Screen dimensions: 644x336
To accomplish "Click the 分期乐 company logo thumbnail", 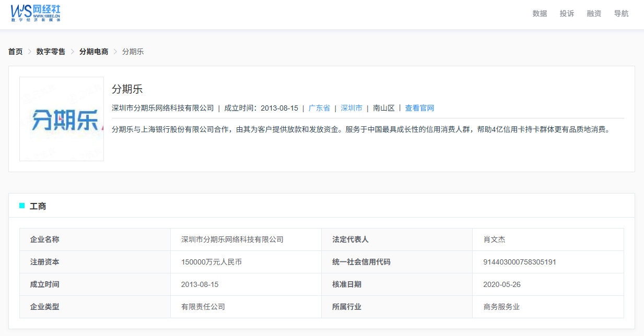I will coord(62,119).
